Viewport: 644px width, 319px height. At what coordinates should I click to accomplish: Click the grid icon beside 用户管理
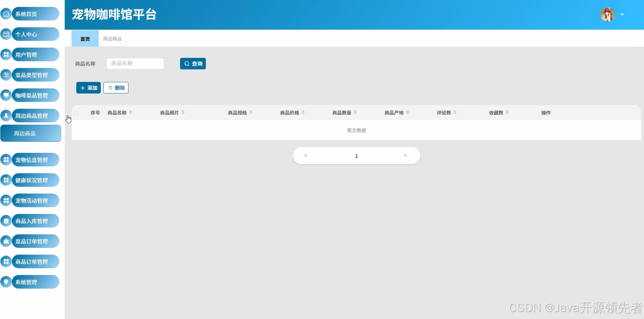point(6,54)
